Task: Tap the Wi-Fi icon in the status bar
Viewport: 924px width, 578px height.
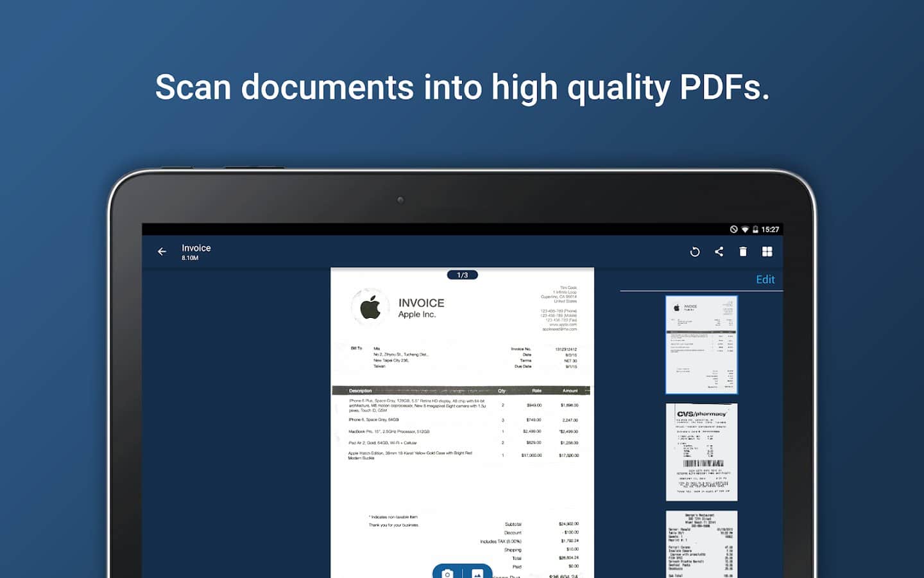Action: [745, 229]
